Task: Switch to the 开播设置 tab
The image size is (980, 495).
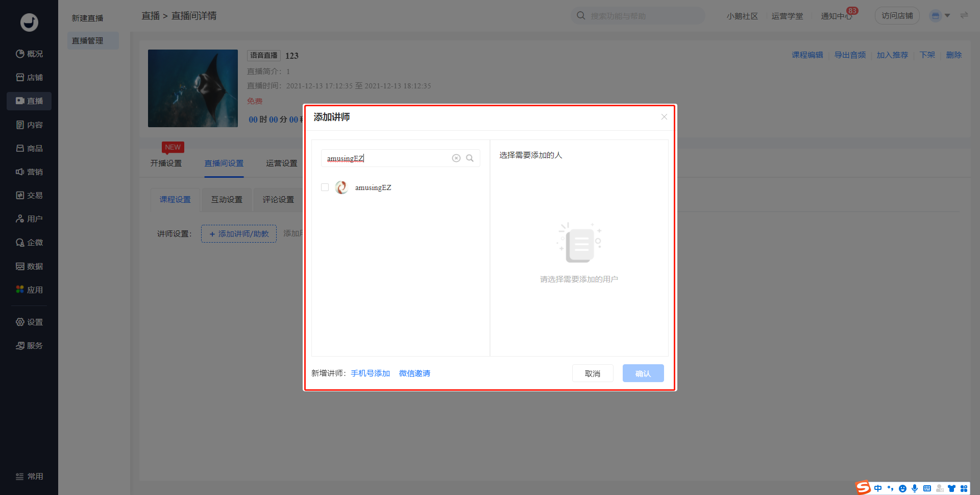Action: [x=166, y=163]
